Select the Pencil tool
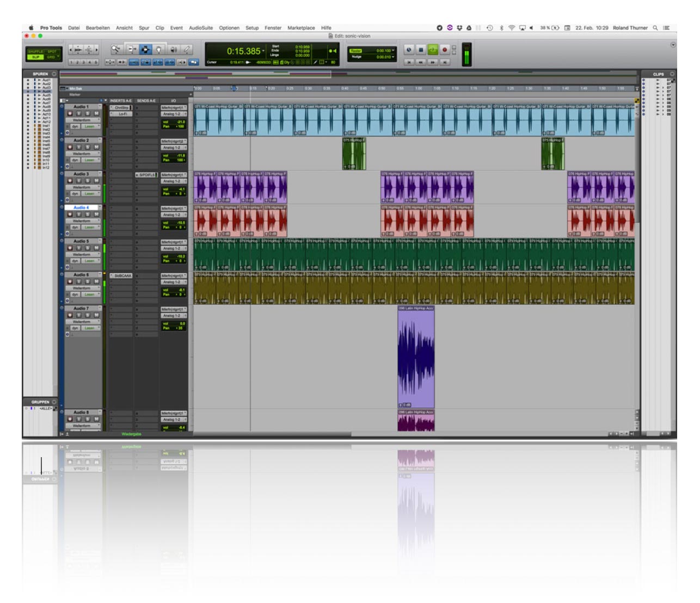 pos(187,50)
